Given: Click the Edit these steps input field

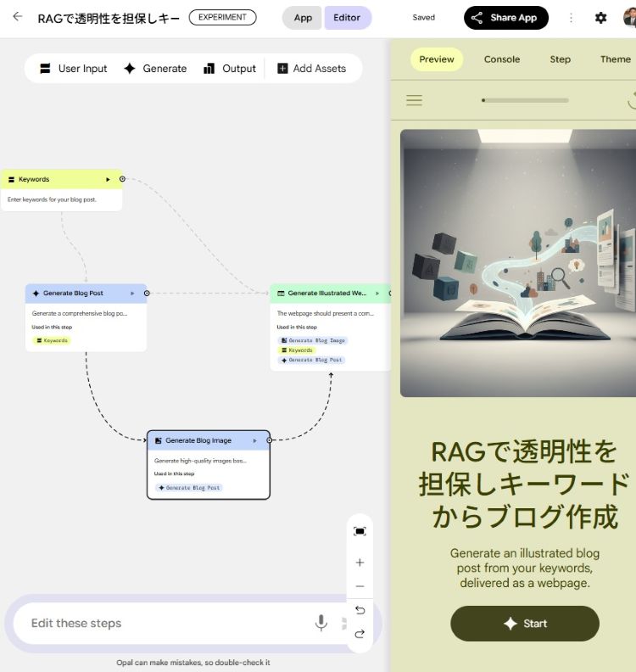Looking at the screenshot, I should 161,623.
